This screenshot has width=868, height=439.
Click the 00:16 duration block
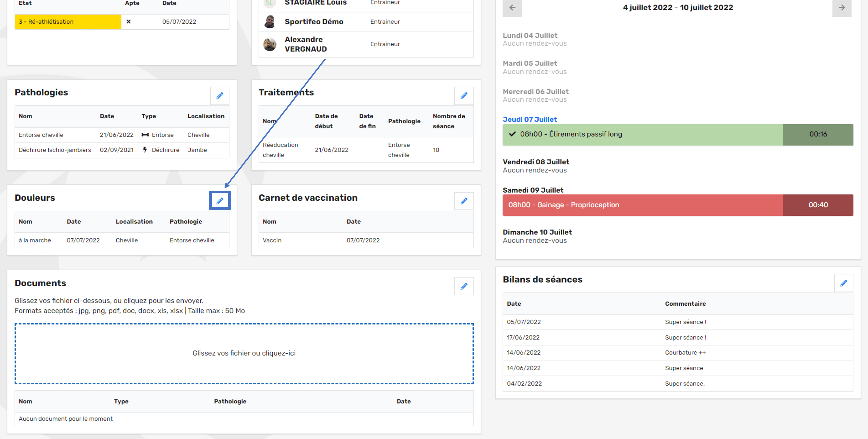[x=818, y=134]
